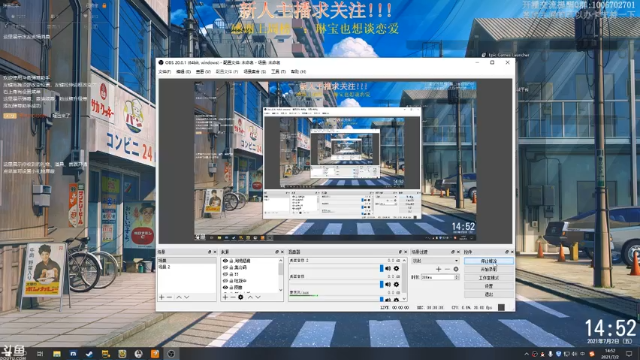Viewport: 640px width, 360px height.
Task: Toggle eye visibility of the topmost source
Action: click(225, 260)
